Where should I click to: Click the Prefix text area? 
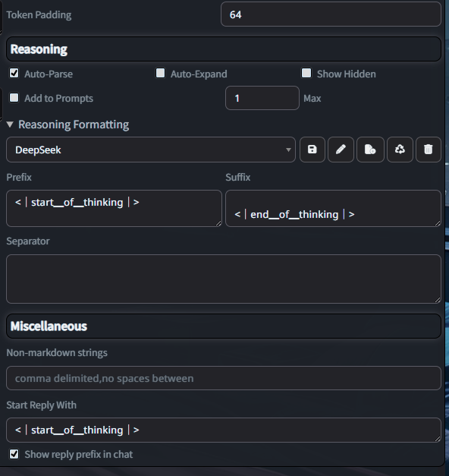click(114, 208)
